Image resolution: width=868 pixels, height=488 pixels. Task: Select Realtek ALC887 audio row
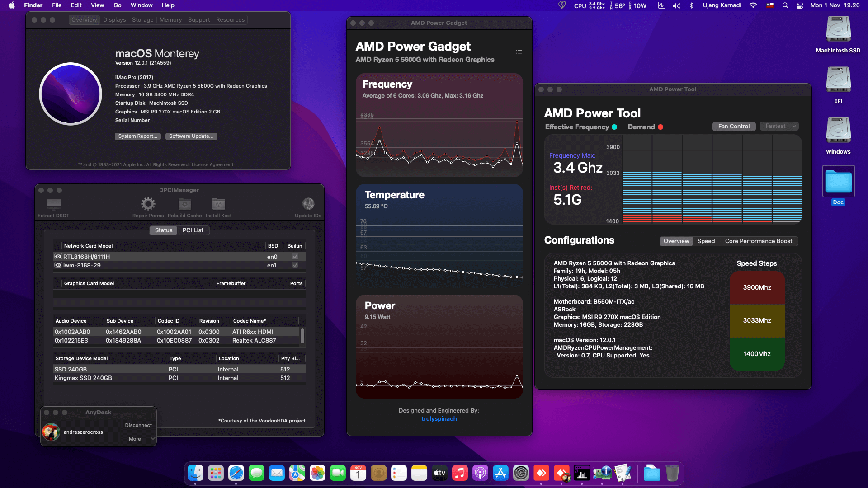pyautogui.click(x=176, y=341)
